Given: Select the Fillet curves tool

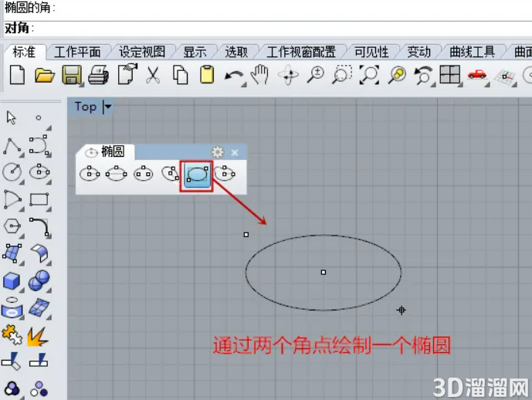Looking at the screenshot, I should [x=39, y=226].
